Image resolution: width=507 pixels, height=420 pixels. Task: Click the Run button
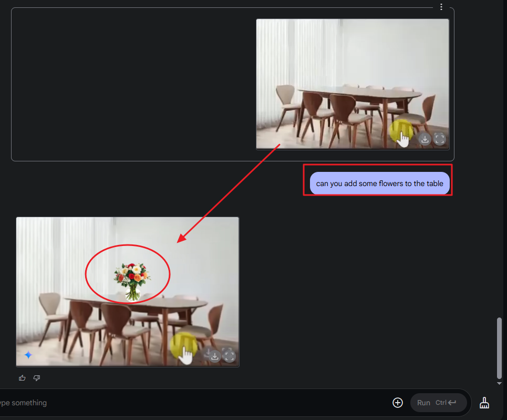pyautogui.click(x=438, y=403)
